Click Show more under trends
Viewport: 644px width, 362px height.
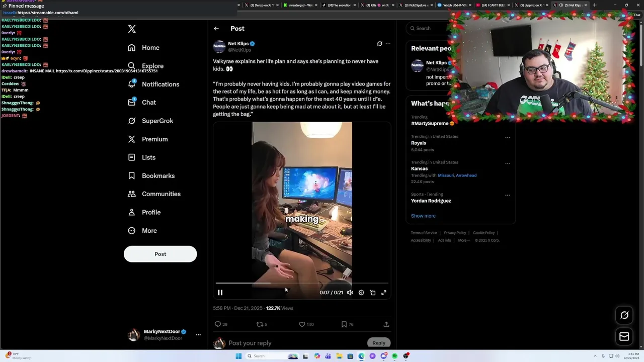(423, 216)
